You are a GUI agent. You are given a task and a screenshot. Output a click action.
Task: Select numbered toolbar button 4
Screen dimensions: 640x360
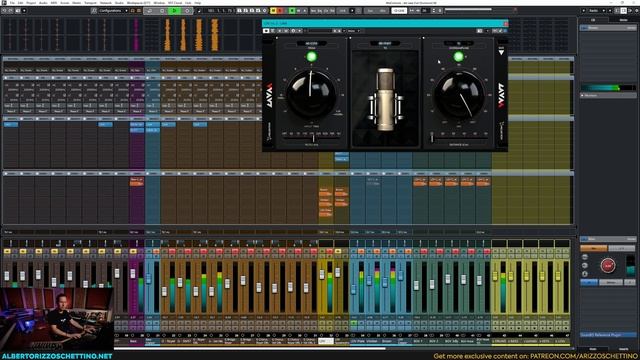[258, 11]
